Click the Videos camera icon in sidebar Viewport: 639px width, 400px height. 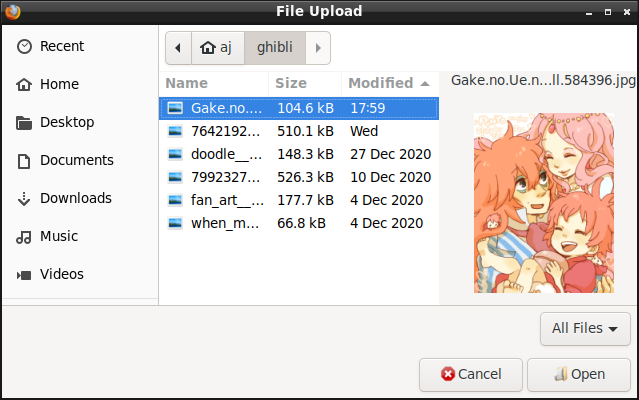pyautogui.click(x=24, y=275)
